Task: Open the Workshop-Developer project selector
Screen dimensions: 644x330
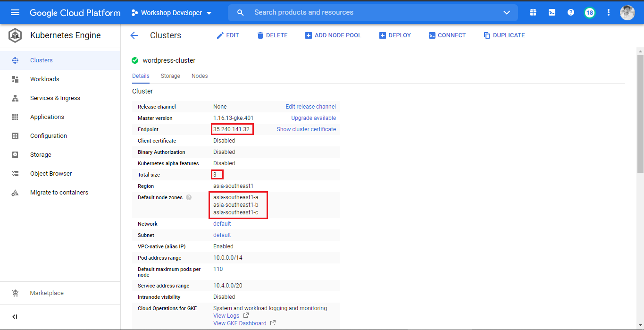Action: (x=172, y=13)
